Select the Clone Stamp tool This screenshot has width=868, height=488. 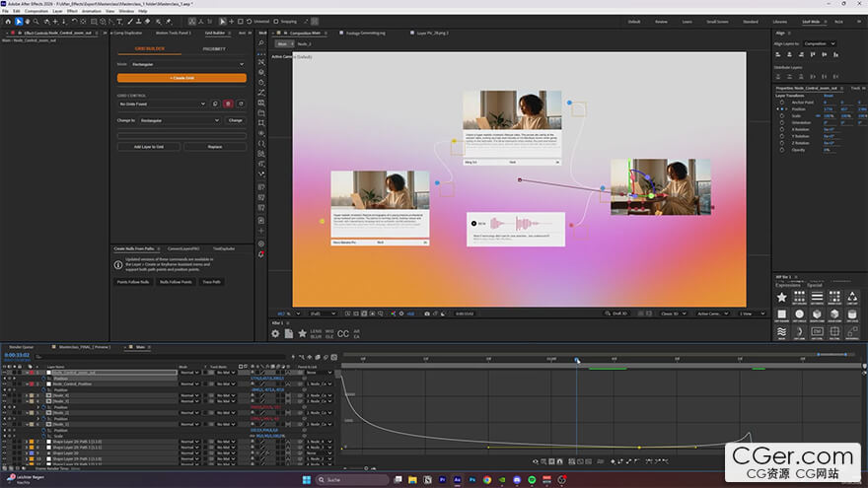(x=138, y=22)
